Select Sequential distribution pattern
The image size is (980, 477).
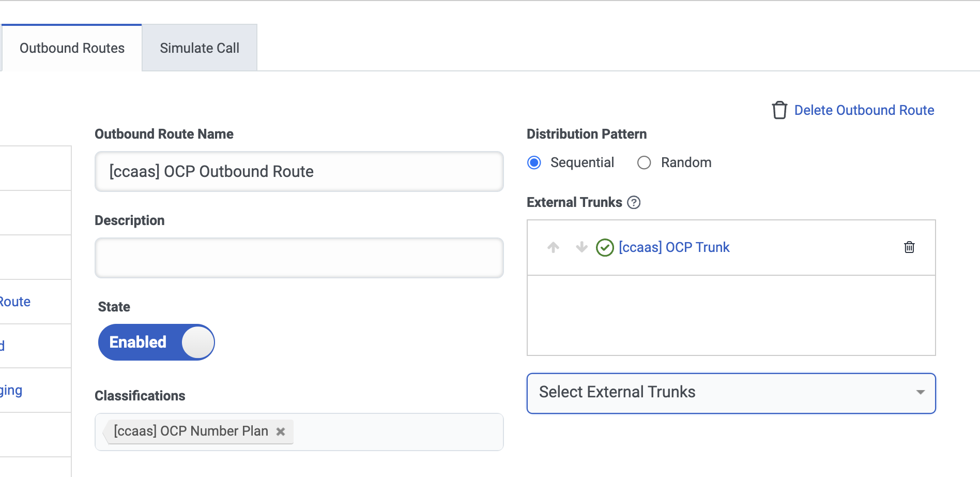pyautogui.click(x=534, y=163)
